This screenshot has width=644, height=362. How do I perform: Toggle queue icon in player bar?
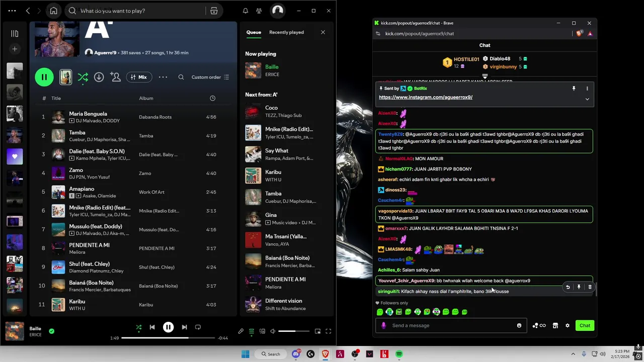(252, 331)
